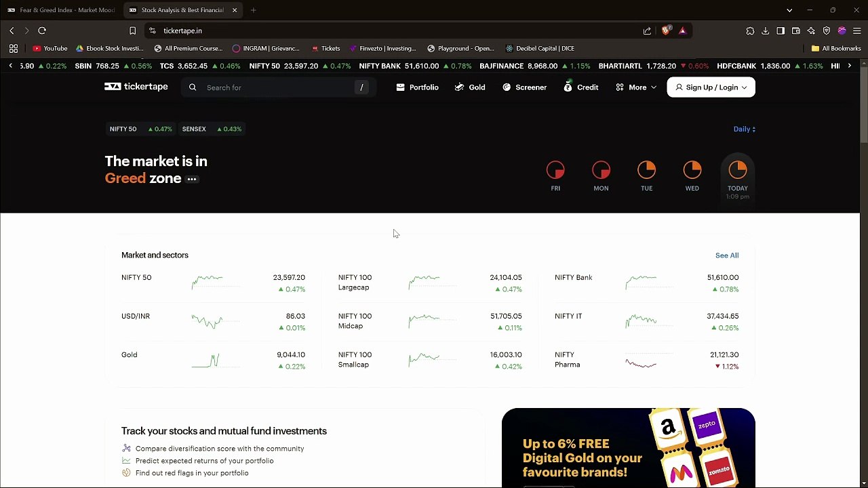Open the NIFTY 50 sector row
The height and width of the screenshot is (488, 868).
click(213, 283)
